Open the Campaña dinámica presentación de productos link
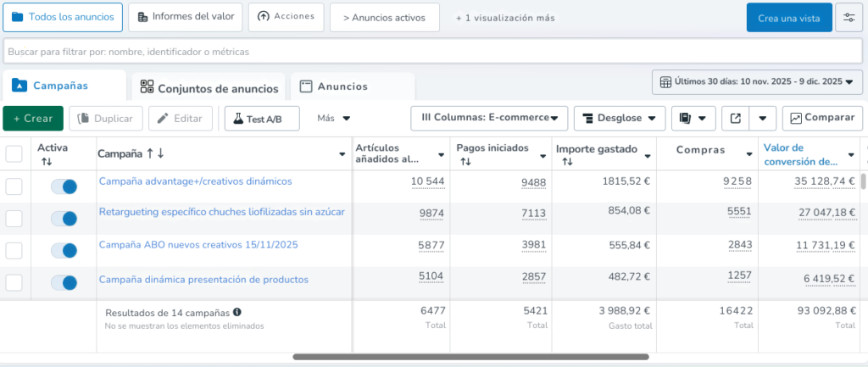Viewport: 868px width, 367px height. pos(203,279)
